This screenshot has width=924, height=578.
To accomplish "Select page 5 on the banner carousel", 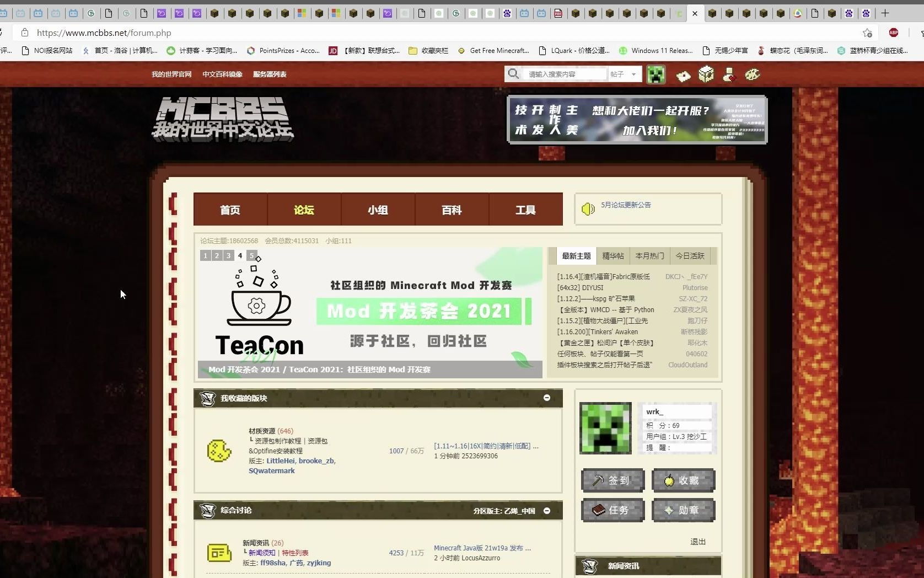I will pyautogui.click(x=252, y=255).
